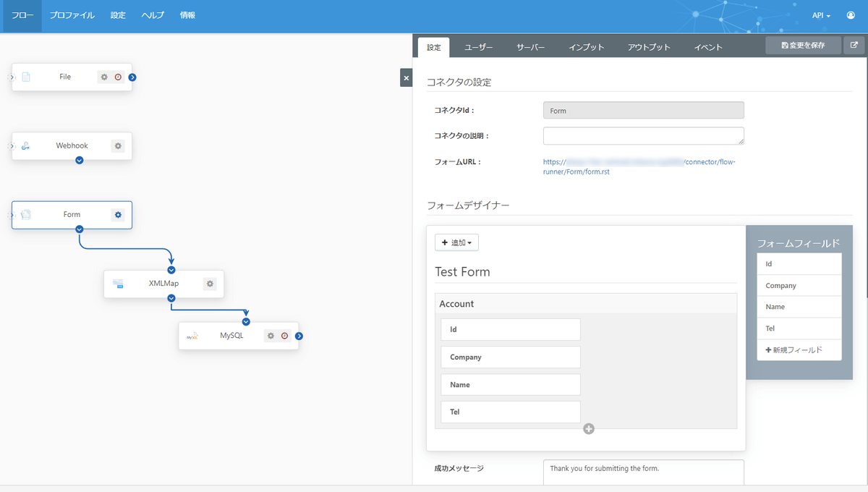The height and width of the screenshot is (492, 868).
Task: Click the Name field in Account section
Action: [511, 384]
